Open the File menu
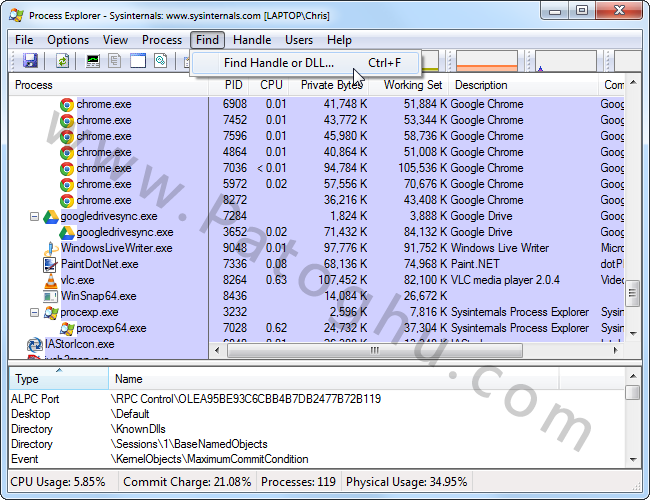Viewport: 650px width, 500px height. click(x=24, y=40)
